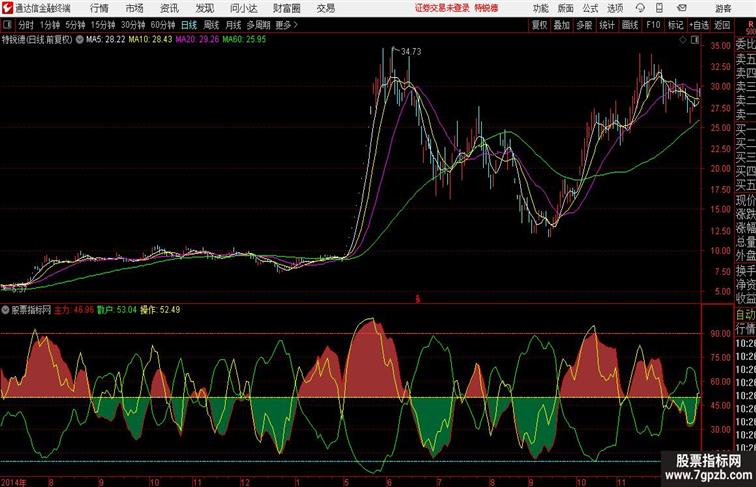Click the 自动 label in side panel
This screenshot has width=756, height=487.
click(x=745, y=314)
